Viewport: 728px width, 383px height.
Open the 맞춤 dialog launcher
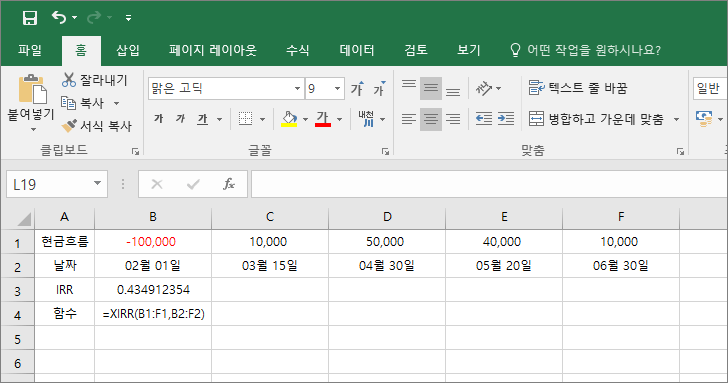pos(680,151)
